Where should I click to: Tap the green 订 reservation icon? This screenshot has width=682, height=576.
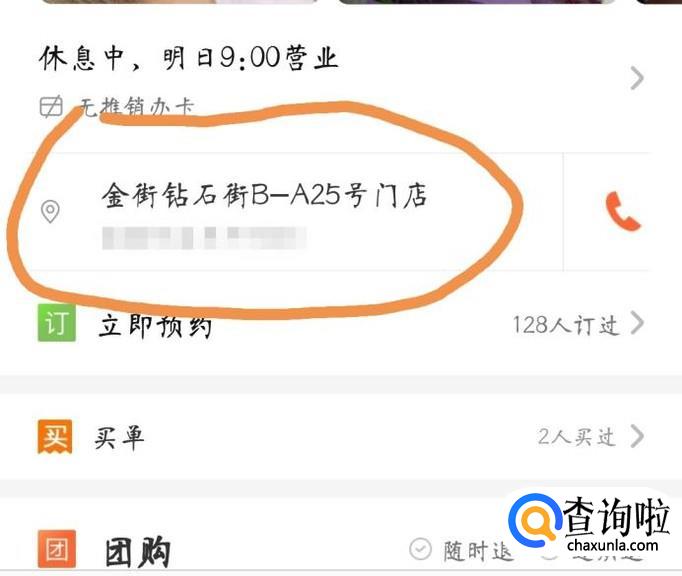(x=57, y=323)
